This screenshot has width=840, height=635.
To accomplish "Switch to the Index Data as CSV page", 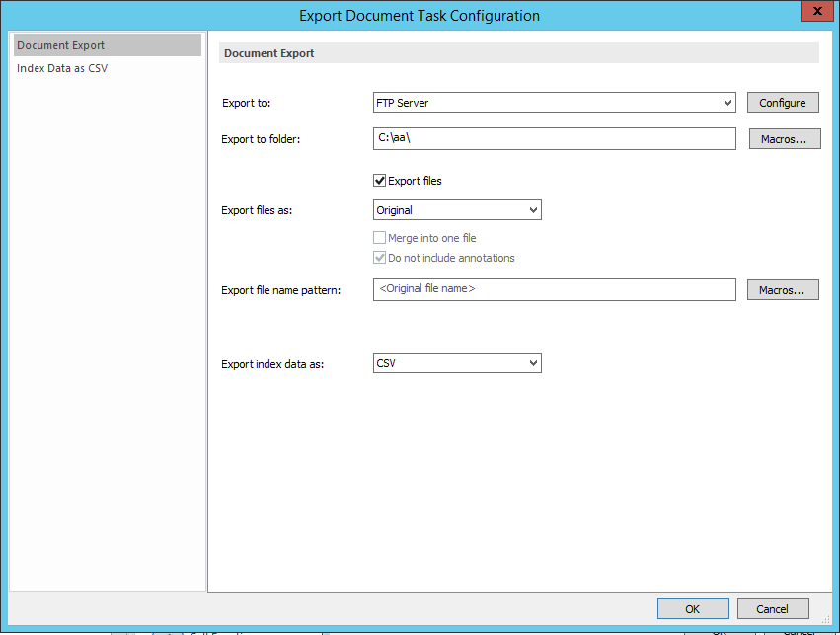I will pos(65,68).
